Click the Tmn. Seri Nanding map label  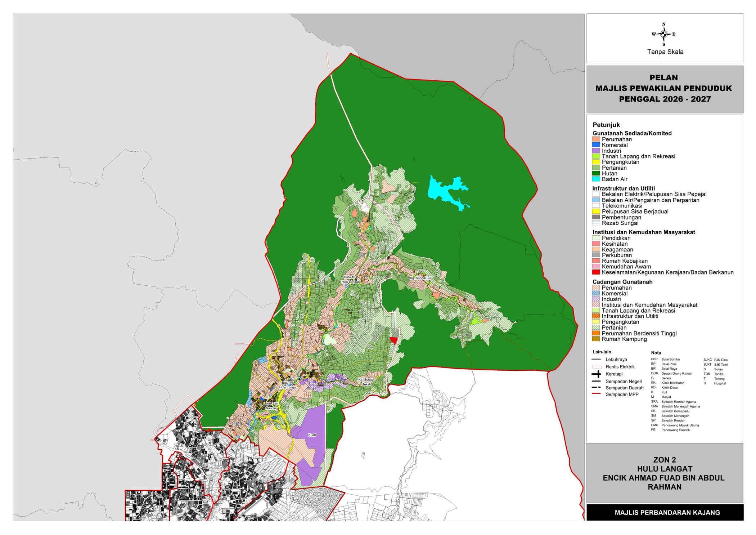(271, 406)
